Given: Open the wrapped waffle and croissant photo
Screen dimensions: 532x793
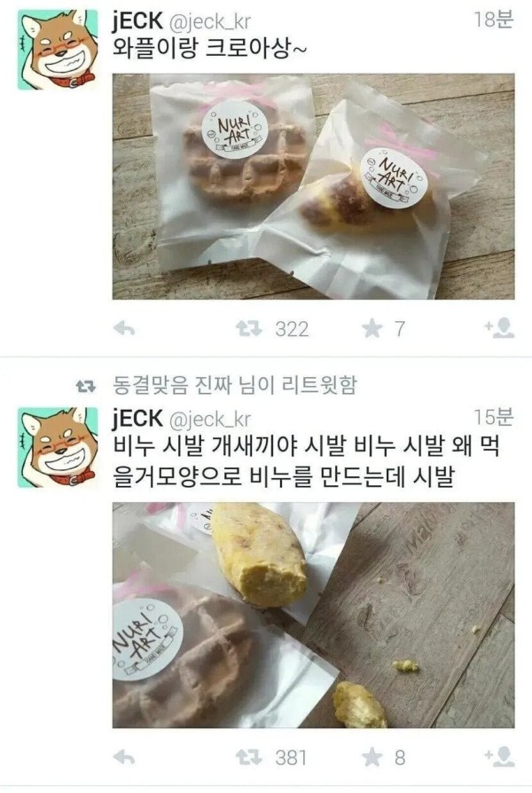Looking at the screenshot, I should [x=314, y=186].
